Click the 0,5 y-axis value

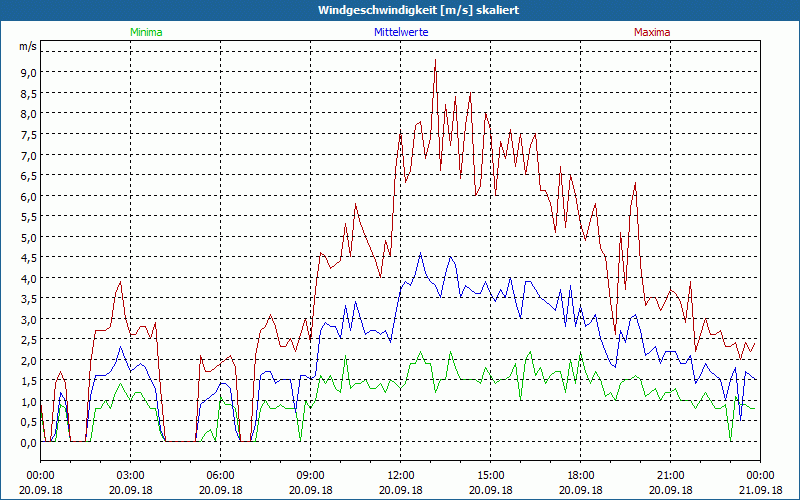point(29,422)
